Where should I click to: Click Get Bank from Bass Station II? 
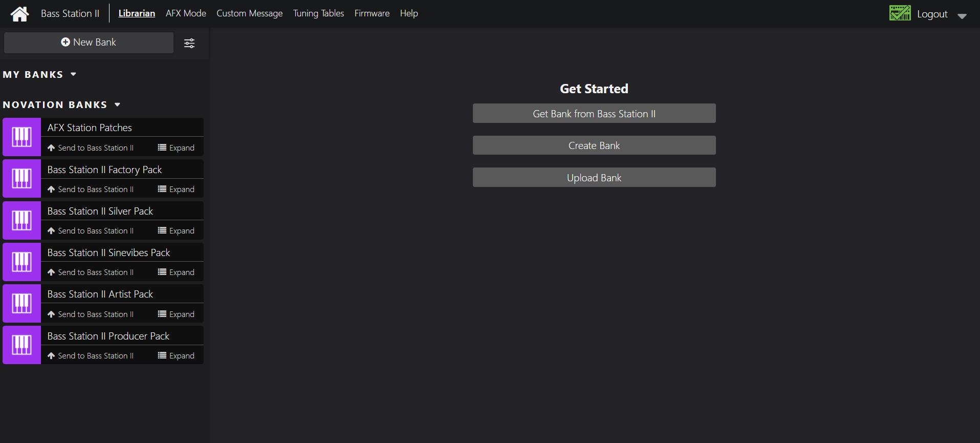pos(594,114)
